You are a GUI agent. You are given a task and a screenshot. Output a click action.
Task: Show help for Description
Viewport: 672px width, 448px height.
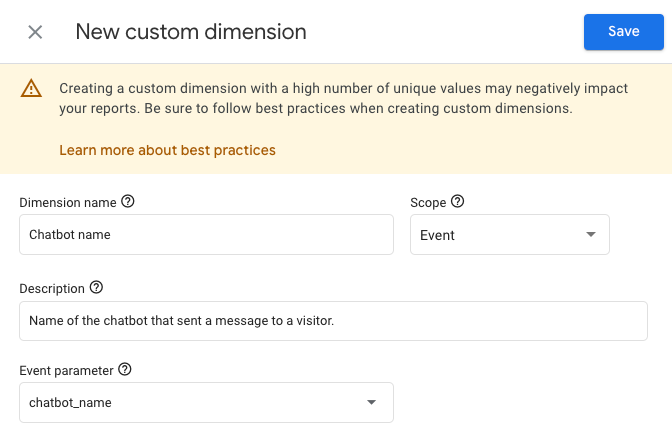pos(96,287)
